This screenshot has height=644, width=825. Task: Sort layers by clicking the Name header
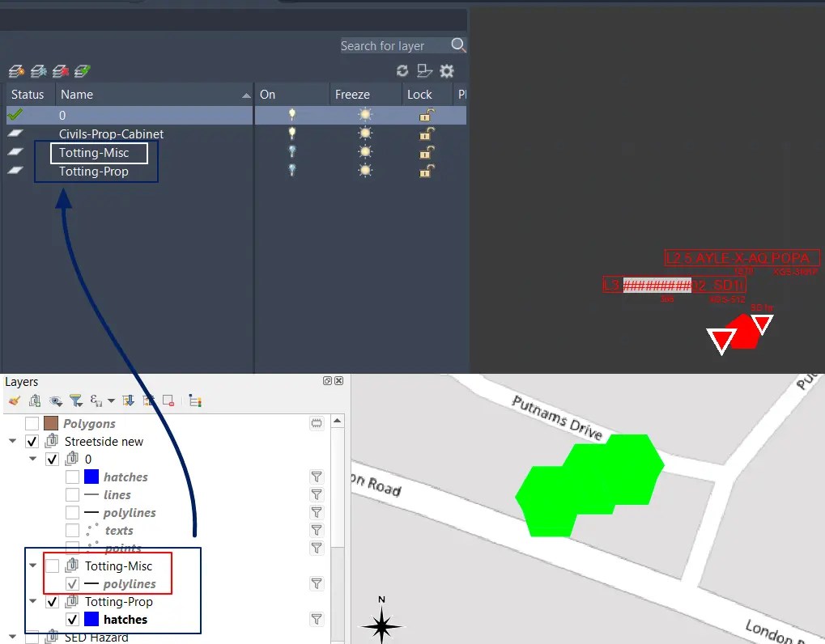[75, 94]
